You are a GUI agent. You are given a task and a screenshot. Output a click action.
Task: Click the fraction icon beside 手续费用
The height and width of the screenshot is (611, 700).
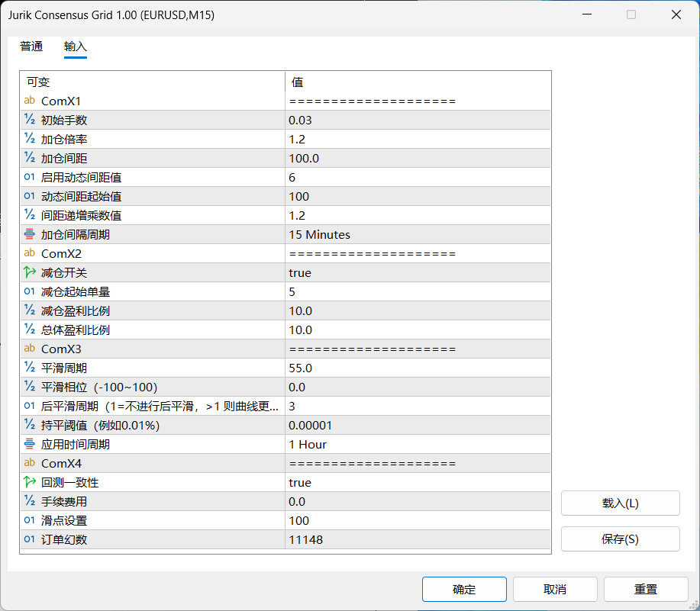tap(30, 501)
